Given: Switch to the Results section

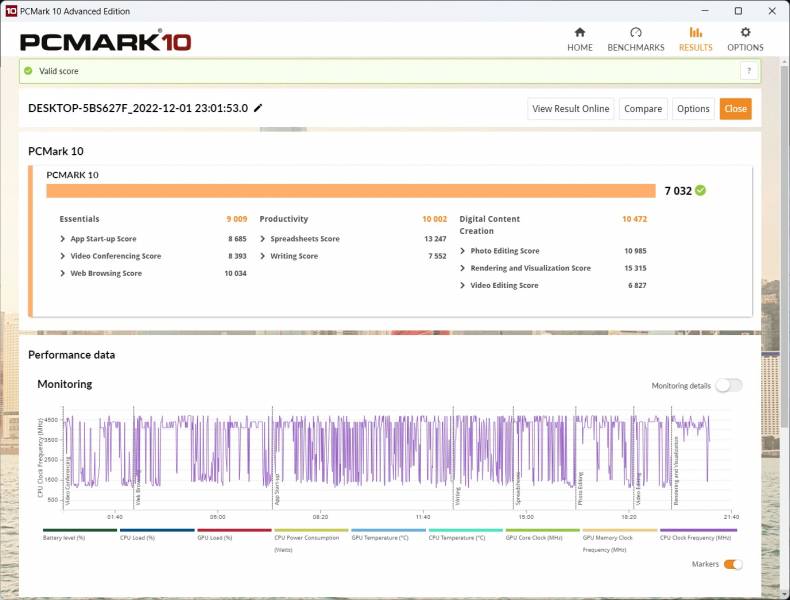Looking at the screenshot, I should (695, 40).
